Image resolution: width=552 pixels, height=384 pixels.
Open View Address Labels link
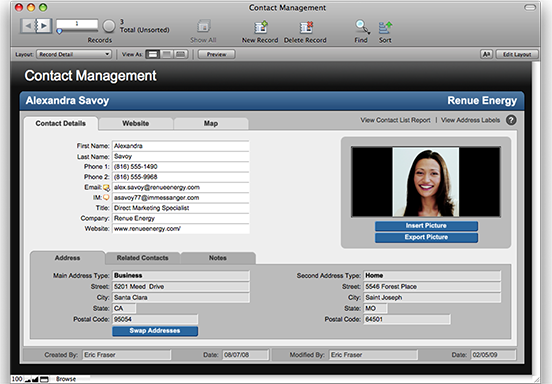point(470,120)
